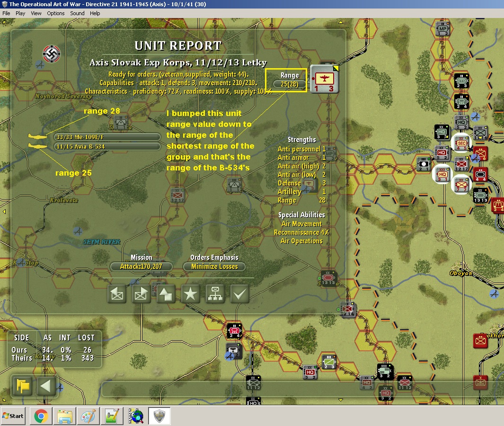Open the Help menu
Image resolution: width=504 pixels, height=426 pixels.
click(95, 13)
